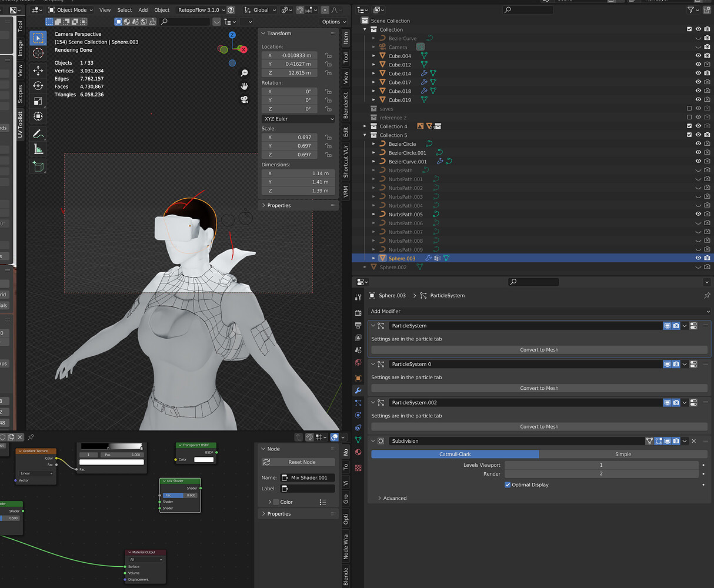Click the zoom magnifier gizmo in viewport
Viewport: 714px width, 588px height.
[244, 73]
